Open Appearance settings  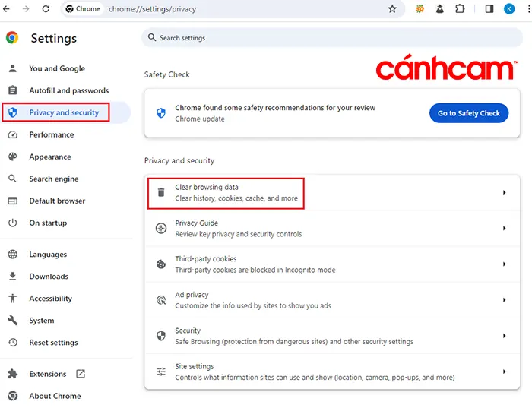coord(50,157)
